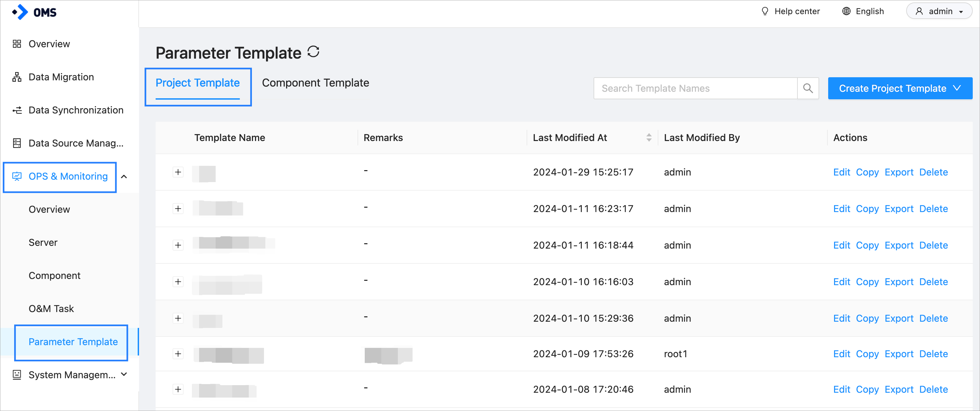This screenshot has width=980, height=411.
Task: Click Delete for the 2024-01-08 17:20:46 row
Action: [933, 389]
